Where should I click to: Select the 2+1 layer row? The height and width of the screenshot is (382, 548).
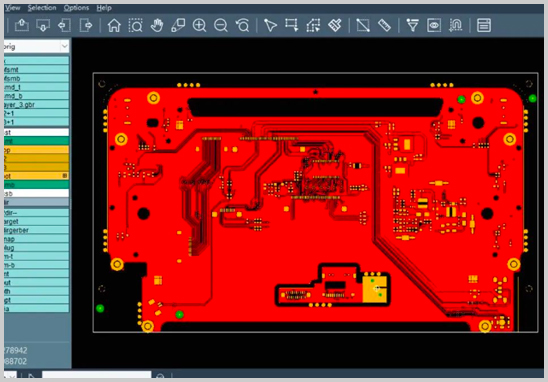(x=36, y=113)
